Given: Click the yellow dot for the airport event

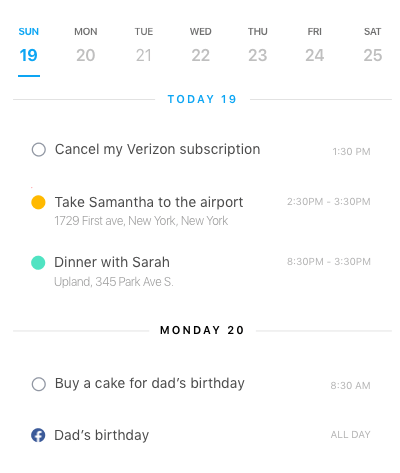Looking at the screenshot, I should coord(38,202).
